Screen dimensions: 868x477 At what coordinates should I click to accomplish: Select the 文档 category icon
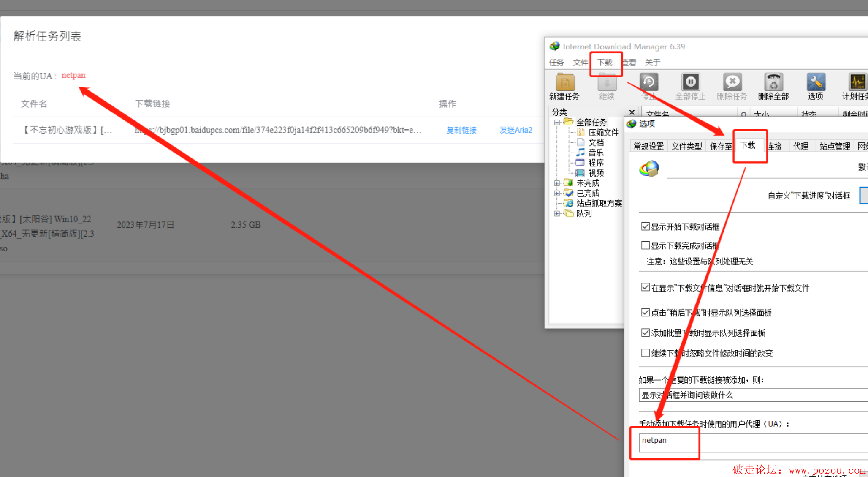click(x=581, y=142)
